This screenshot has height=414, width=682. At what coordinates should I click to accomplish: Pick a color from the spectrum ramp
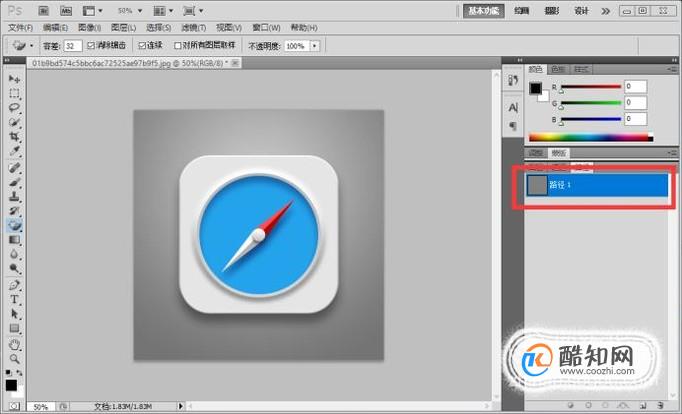point(591,137)
